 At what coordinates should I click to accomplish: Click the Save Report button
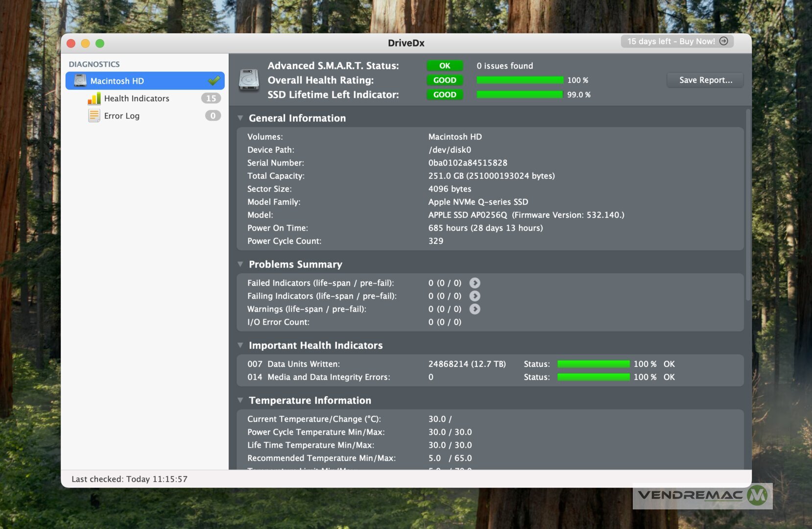click(705, 80)
